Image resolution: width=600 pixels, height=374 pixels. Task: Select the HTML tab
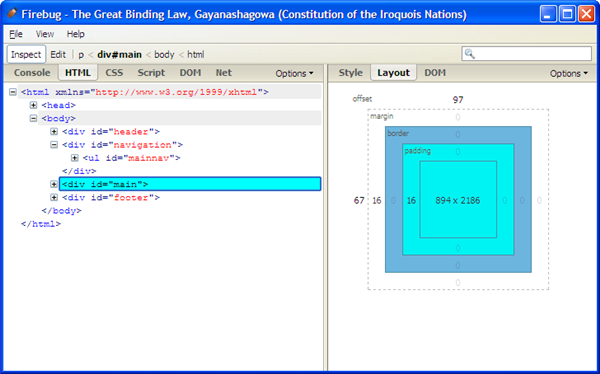point(78,73)
